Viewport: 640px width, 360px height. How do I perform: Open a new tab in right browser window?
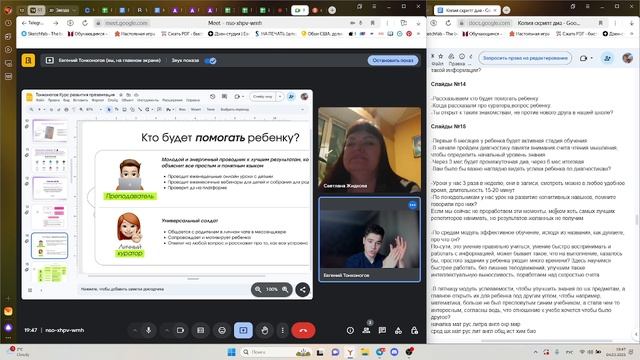(x=507, y=10)
